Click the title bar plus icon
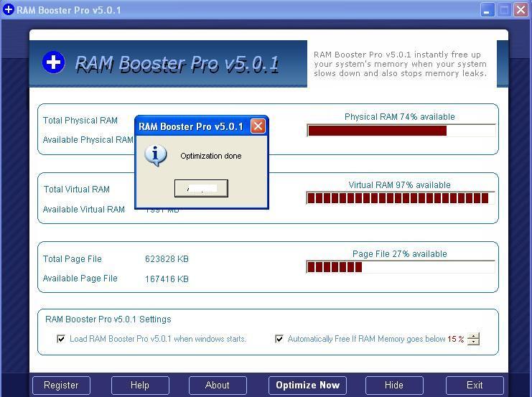 8,9
